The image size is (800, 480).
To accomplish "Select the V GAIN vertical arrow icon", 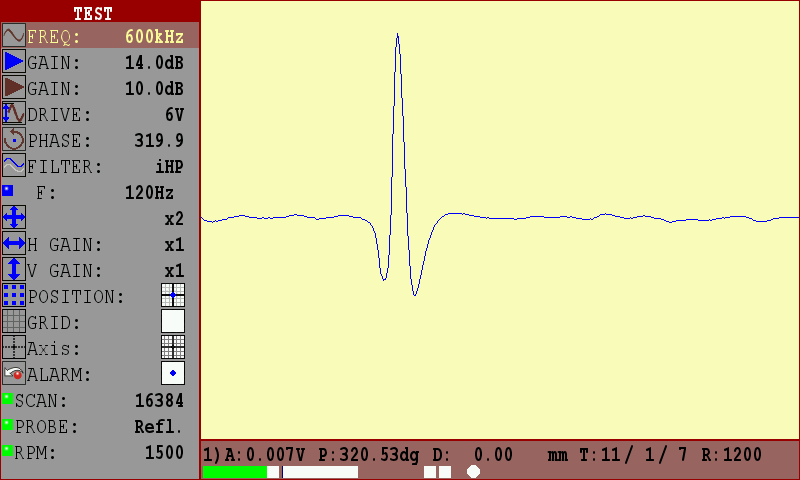I will coord(14,270).
